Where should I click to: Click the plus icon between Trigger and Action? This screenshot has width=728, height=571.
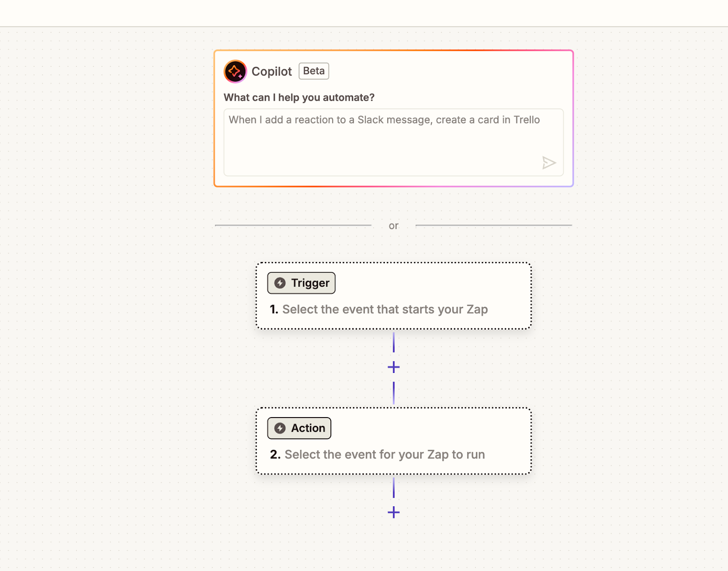[394, 367]
